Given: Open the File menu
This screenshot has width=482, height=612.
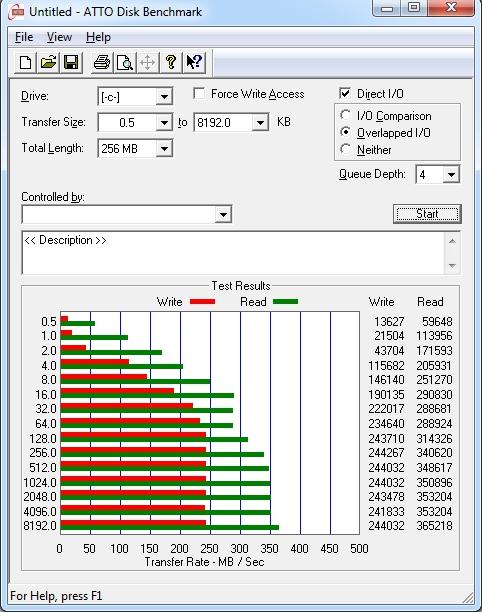Looking at the screenshot, I should click(24, 37).
